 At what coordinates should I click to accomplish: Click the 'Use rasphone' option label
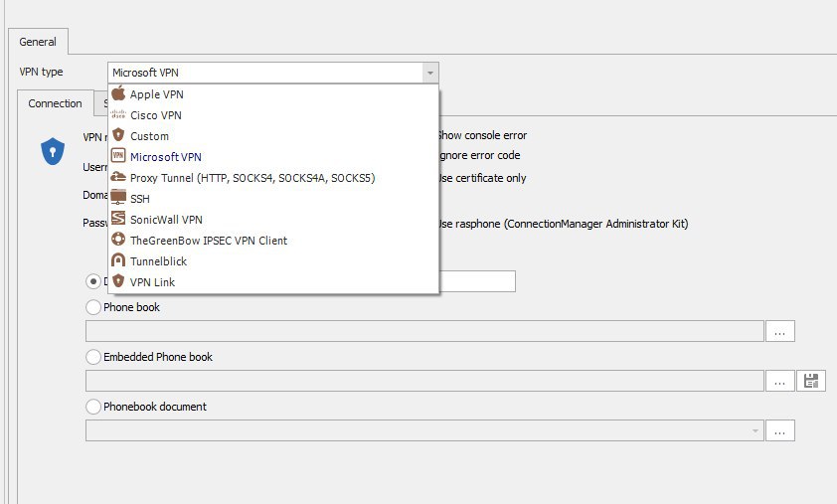pyautogui.click(x=564, y=224)
